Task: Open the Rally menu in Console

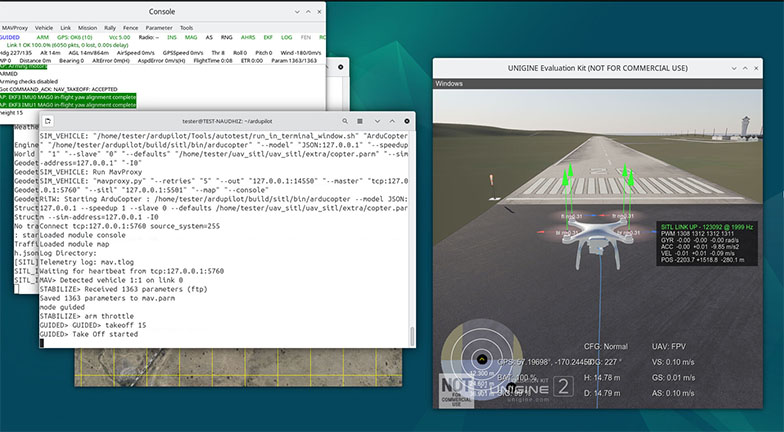Action: [110, 28]
